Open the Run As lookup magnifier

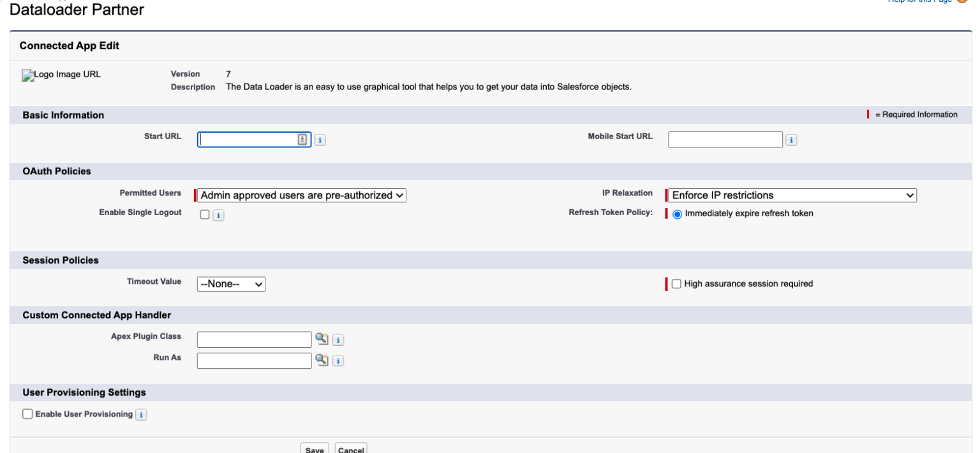[322, 360]
